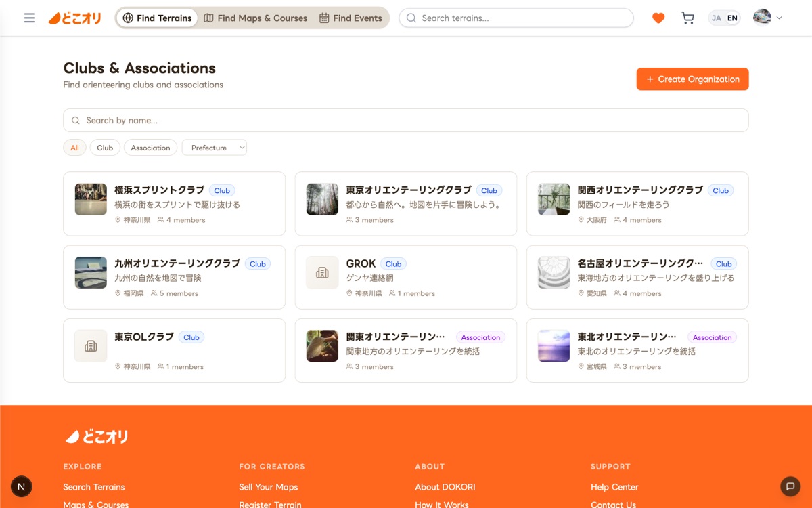Open the Contact Us footer link
The width and height of the screenshot is (812, 508).
click(613, 504)
